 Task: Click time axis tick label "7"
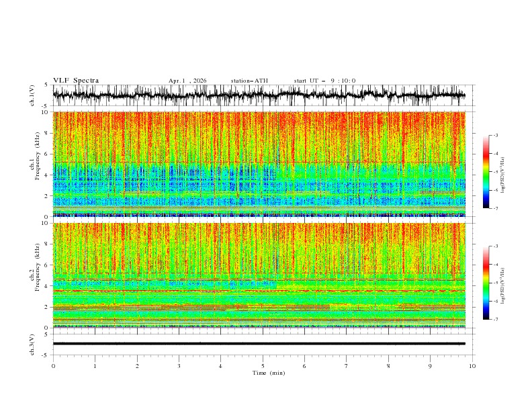pyautogui.click(x=347, y=366)
